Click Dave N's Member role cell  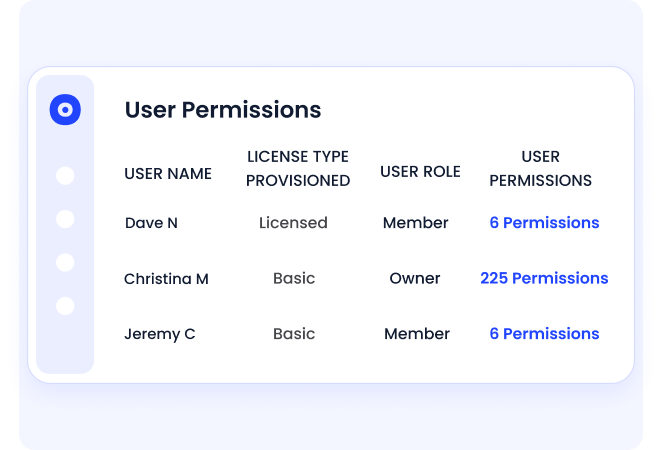(415, 223)
